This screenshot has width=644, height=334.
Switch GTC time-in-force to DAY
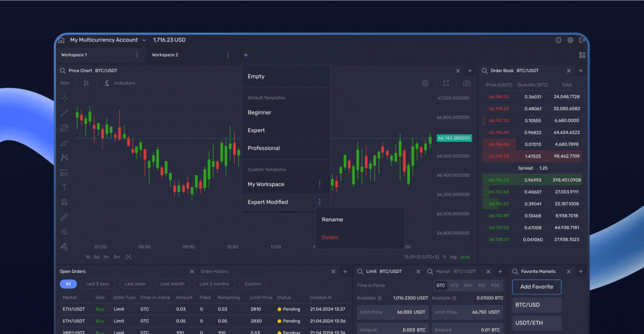tap(468, 285)
